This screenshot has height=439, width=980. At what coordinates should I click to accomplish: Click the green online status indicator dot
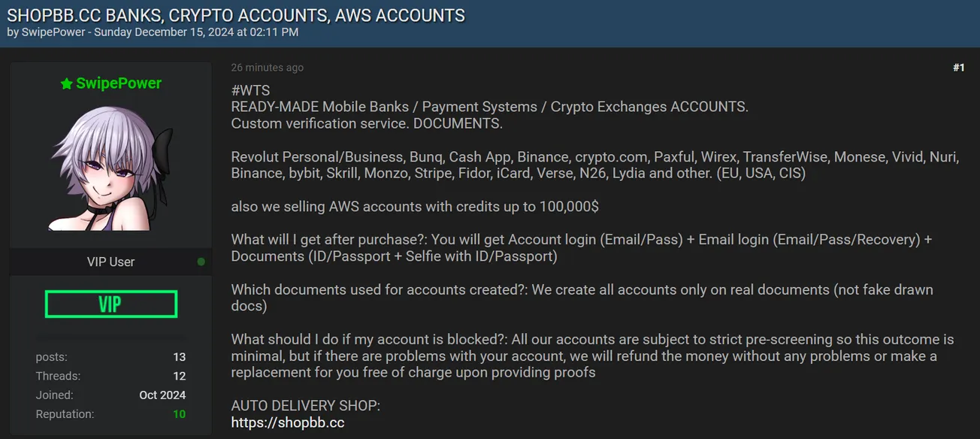pyautogui.click(x=201, y=262)
